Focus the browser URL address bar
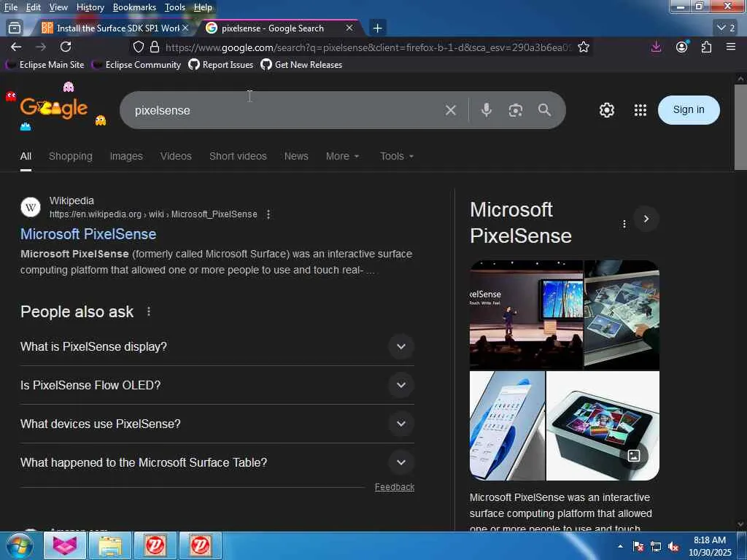Screen dimensions: 747x560 click(367, 47)
